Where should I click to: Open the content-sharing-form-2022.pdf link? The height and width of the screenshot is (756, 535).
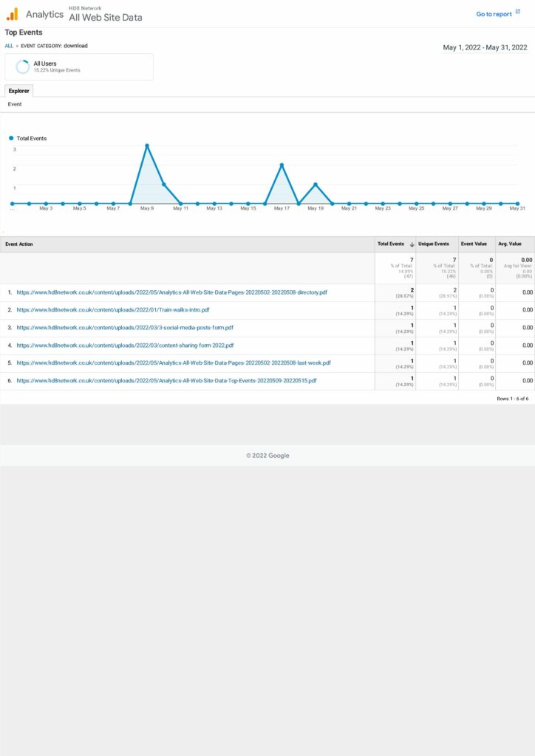coord(125,346)
